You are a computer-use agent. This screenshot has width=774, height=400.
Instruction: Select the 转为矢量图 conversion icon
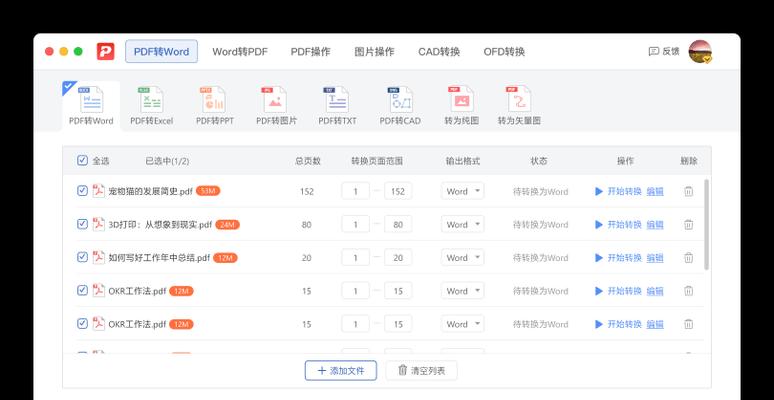(519, 100)
